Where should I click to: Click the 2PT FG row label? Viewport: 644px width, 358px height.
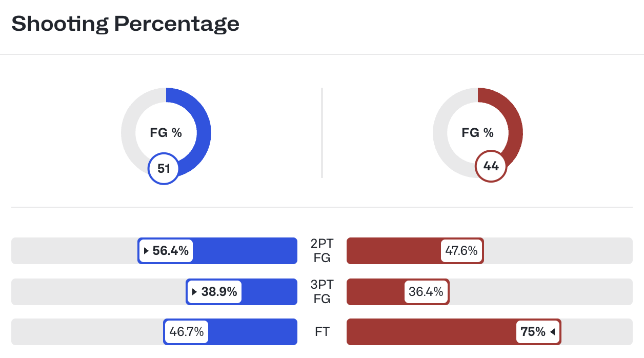pyautogui.click(x=321, y=251)
